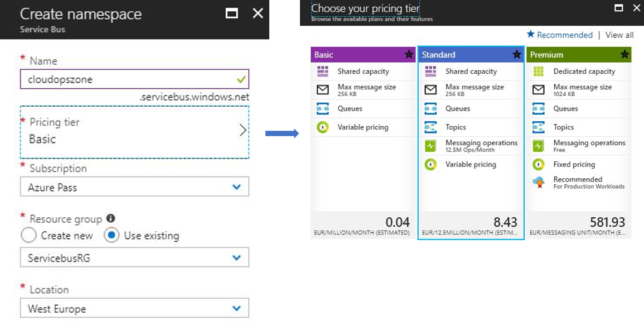This screenshot has height=330, width=644.
Task: Click the Premium tier 581.93 price
Action: coord(607,222)
